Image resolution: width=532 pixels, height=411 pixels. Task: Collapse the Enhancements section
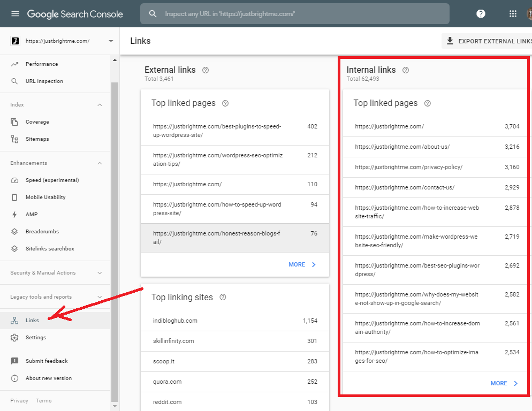tap(100, 163)
